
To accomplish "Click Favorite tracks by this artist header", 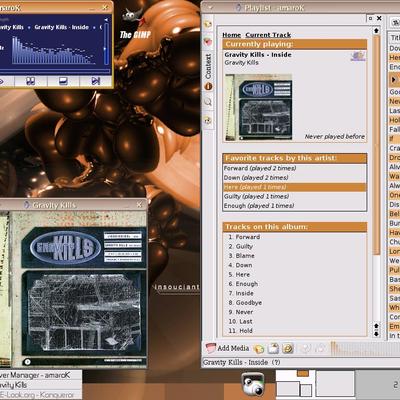I will coord(295,158).
